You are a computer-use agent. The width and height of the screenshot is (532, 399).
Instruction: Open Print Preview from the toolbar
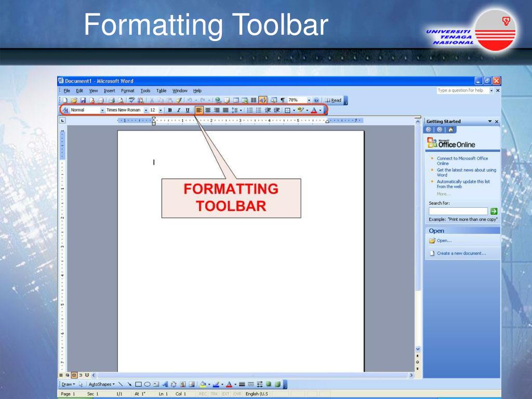(x=121, y=100)
